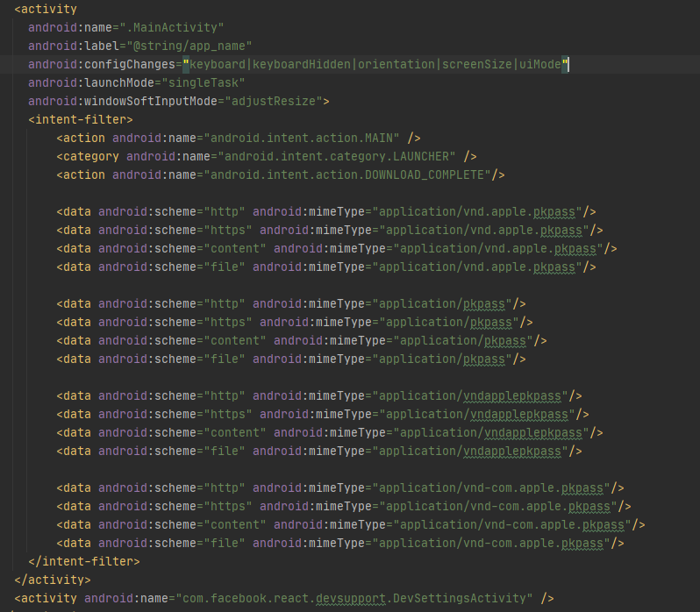Click content scheme line with vnd.apple.pkpass
The height and width of the screenshot is (612, 700).
coord(337,248)
